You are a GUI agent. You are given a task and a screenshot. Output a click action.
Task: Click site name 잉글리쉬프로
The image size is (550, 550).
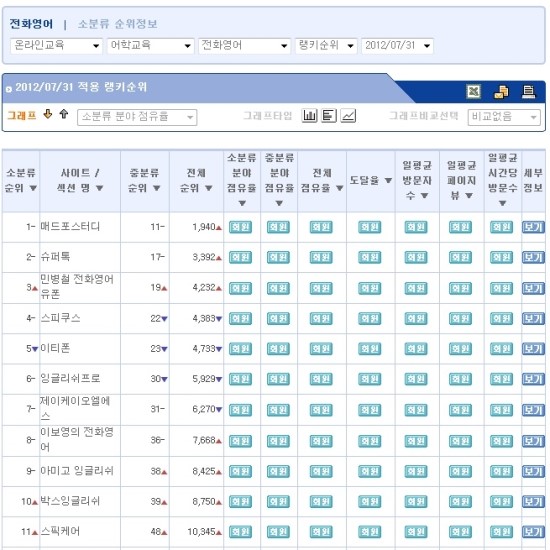[x=70, y=378]
